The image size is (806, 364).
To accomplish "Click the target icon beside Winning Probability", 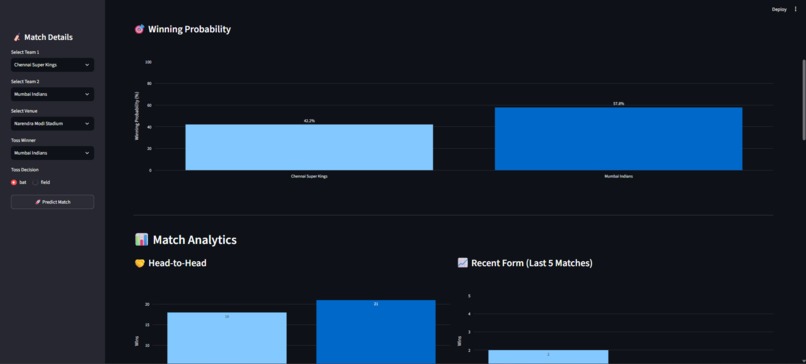I will click(139, 29).
